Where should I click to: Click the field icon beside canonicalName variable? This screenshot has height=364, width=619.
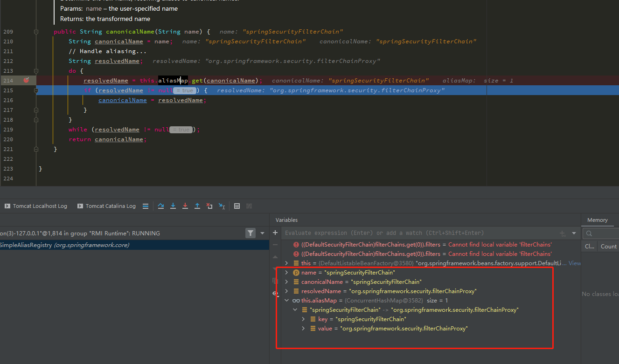click(296, 282)
